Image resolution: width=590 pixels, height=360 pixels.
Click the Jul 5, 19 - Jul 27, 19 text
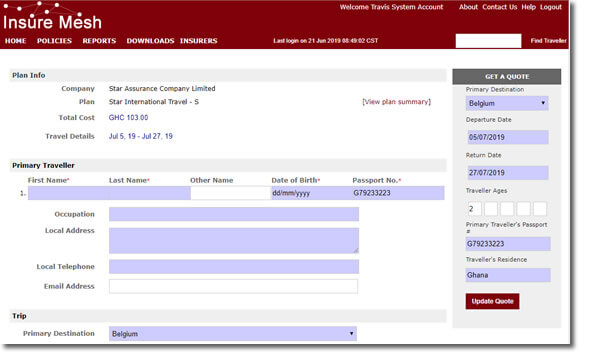pyautogui.click(x=141, y=136)
